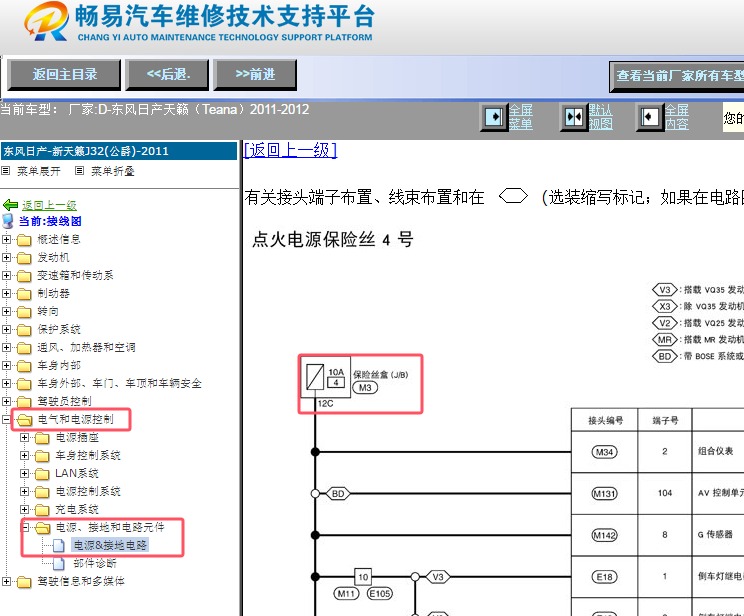Click the 驾驶信息和多媒体 folder icon
The height and width of the screenshot is (616, 744).
pyautogui.click(x=24, y=581)
